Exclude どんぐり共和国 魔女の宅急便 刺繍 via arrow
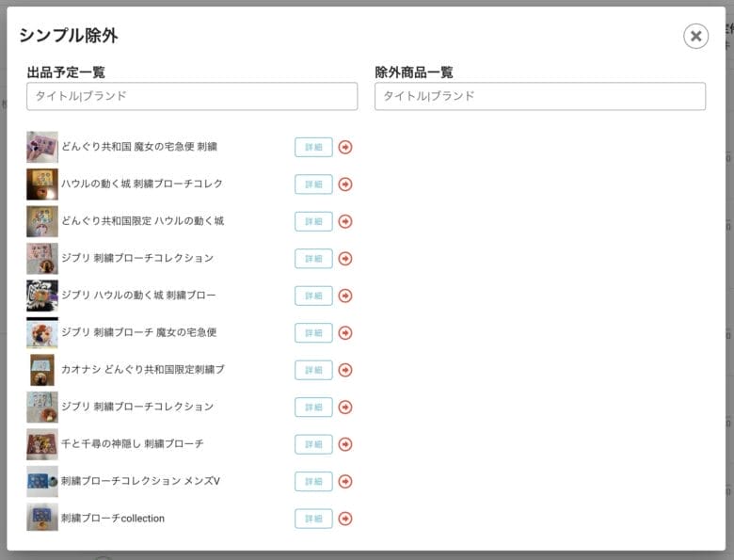The image size is (734, 560). 345,147
